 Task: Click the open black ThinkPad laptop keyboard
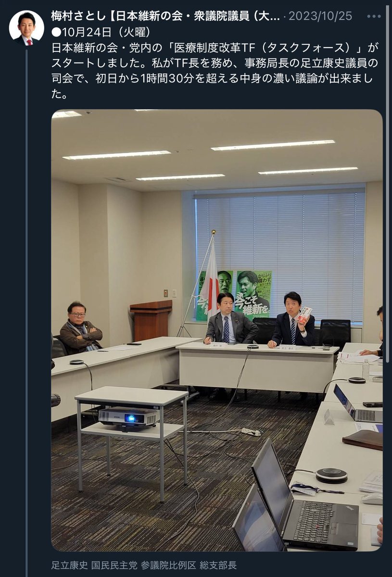[320, 519]
